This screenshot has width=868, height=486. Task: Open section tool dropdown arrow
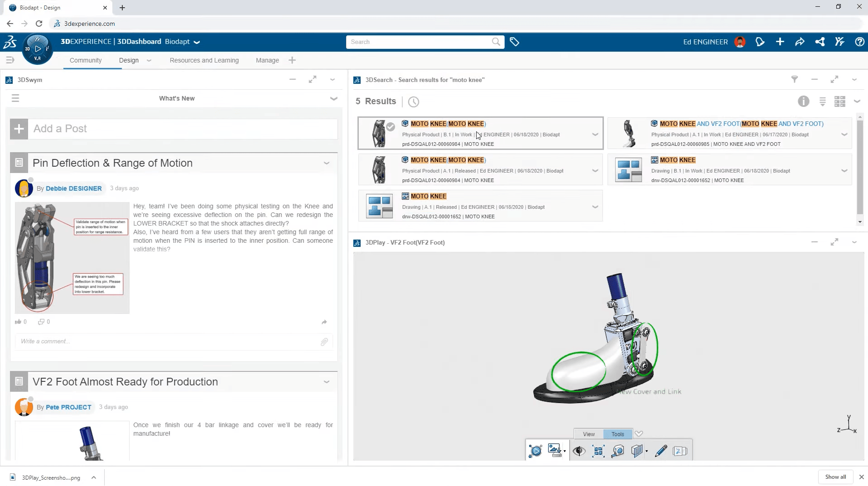(646, 452)
